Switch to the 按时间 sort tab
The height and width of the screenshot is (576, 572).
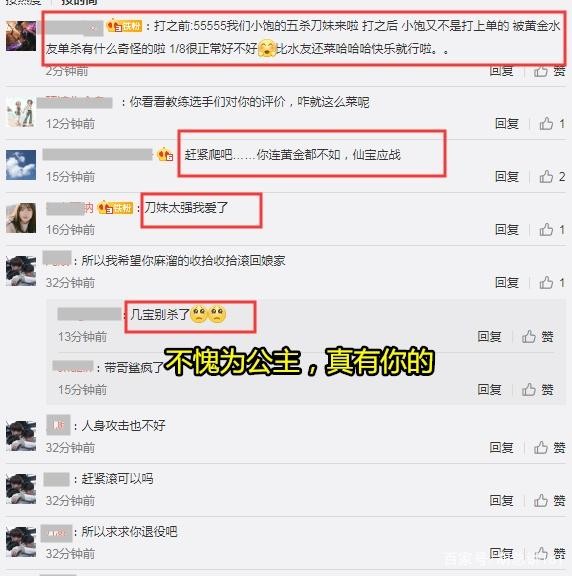coord(79,2)
